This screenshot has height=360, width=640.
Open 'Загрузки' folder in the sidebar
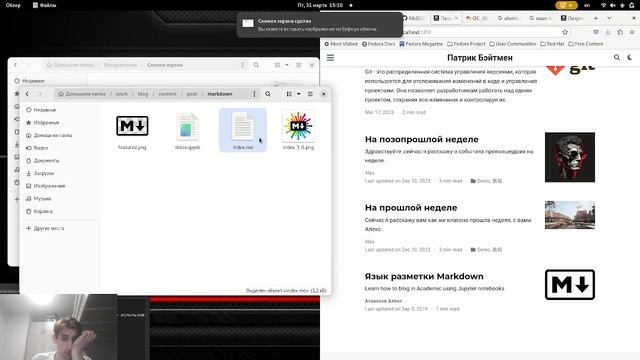(40, 173)
